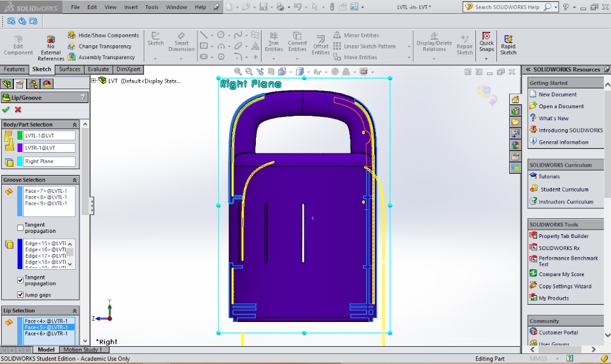Screen dimensions: 611x364
Task: Select the Offset Entities tool
Action: pos(321,45)
